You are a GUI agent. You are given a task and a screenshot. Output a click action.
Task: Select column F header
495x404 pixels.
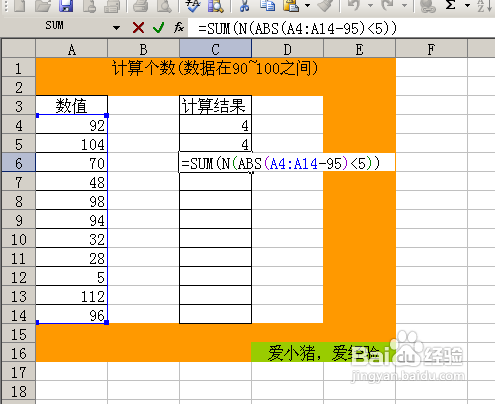pos(431,49)
